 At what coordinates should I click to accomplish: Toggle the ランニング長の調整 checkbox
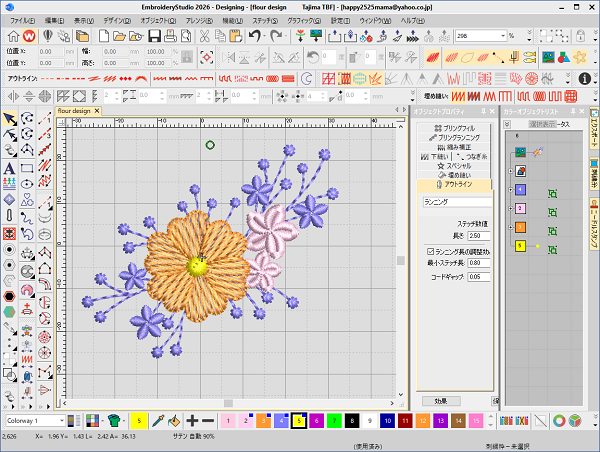click(430, 251)
